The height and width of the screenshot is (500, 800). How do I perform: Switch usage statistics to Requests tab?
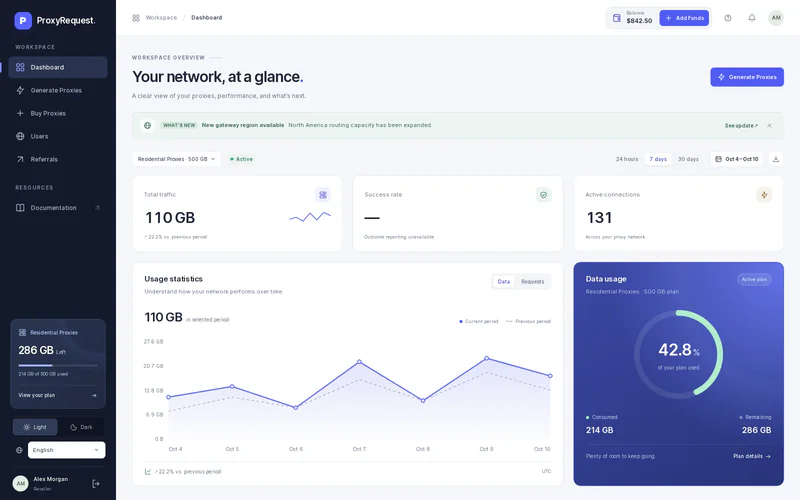[533, 282]
